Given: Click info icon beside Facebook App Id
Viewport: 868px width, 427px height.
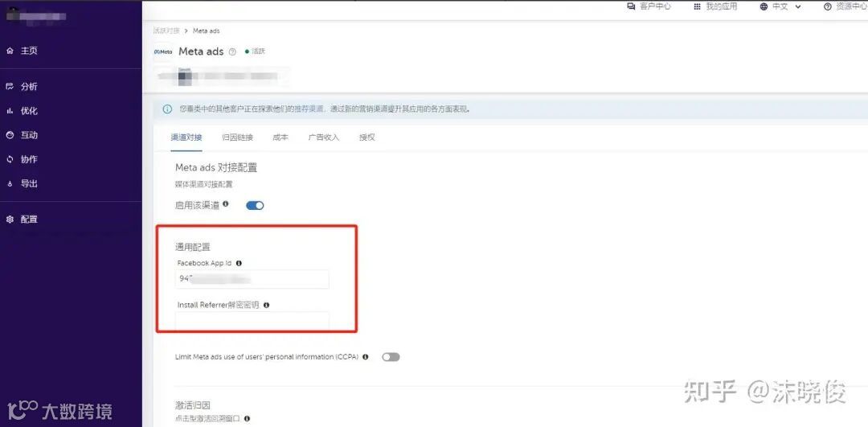Looking at the screenshot, I should [x=239, y=264].
